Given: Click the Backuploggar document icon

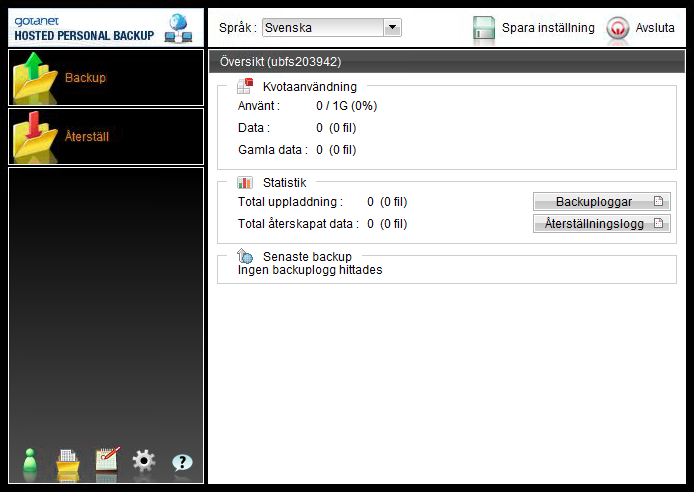Looking at the screenshot, I should [658, 201].
